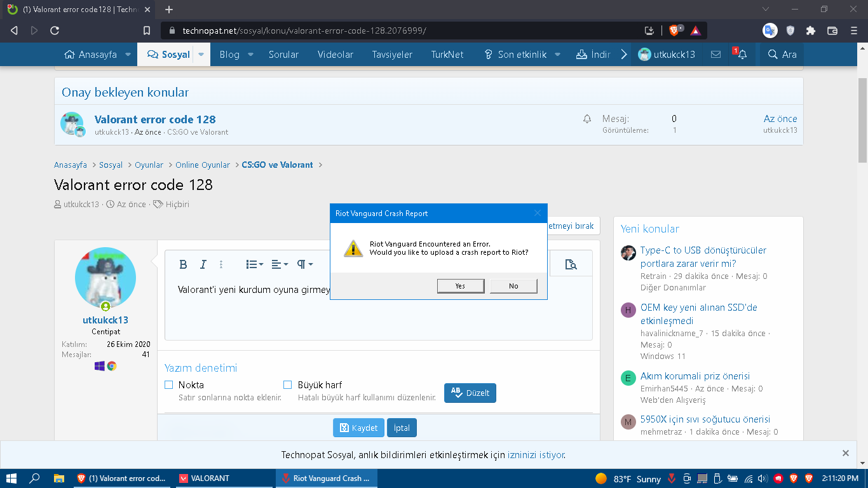Enable the Nokta checkbox

point(169,384)
